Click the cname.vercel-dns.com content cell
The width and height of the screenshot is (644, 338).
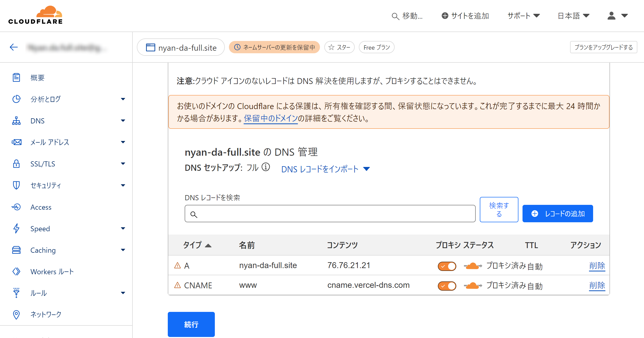pos(368,285)
